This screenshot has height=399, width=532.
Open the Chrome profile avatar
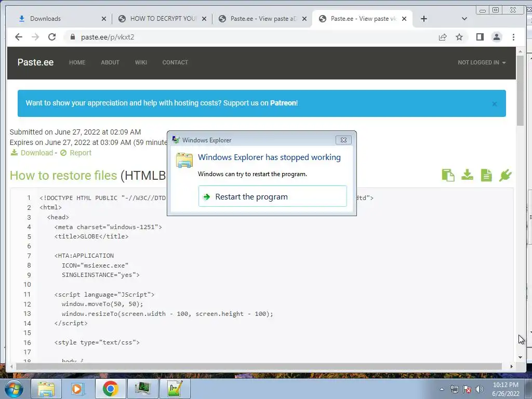pos(496,37)
